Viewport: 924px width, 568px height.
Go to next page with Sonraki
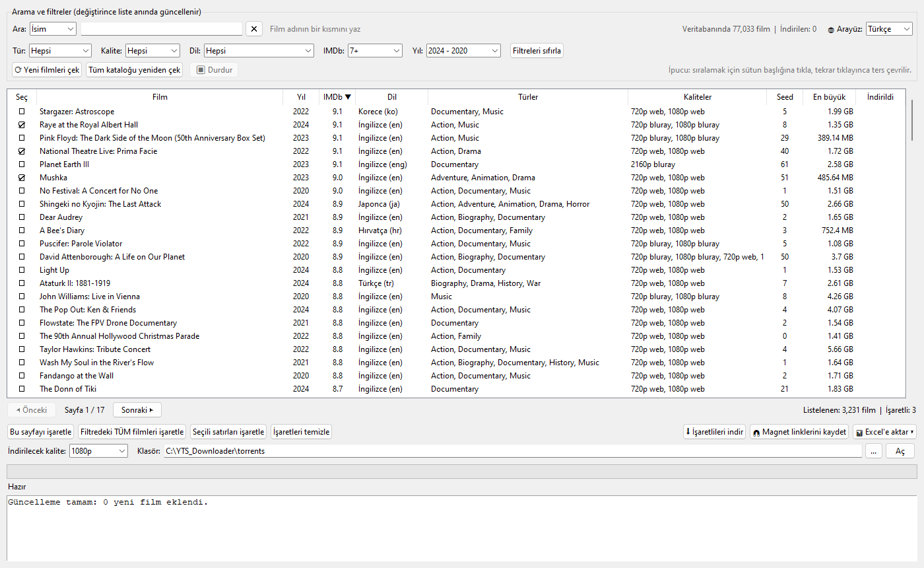click(137, 410)
